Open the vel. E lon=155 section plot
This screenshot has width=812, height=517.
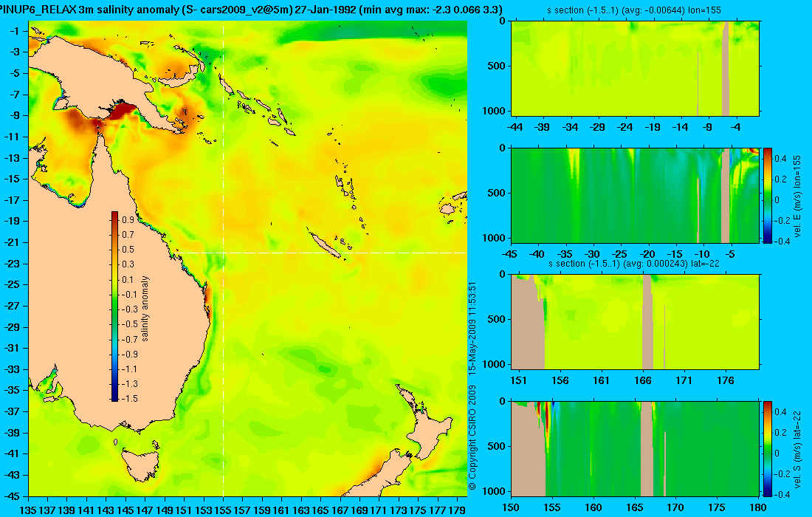point(635,195)
